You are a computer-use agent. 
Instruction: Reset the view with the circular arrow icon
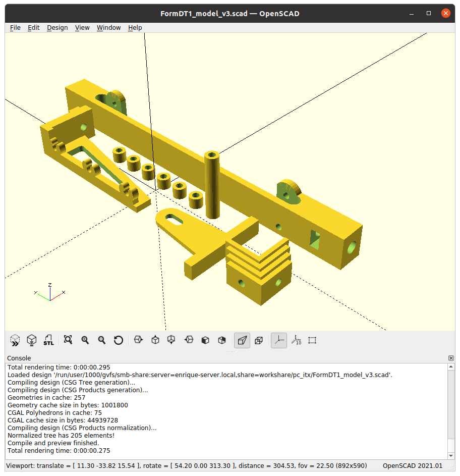(119, 340)
